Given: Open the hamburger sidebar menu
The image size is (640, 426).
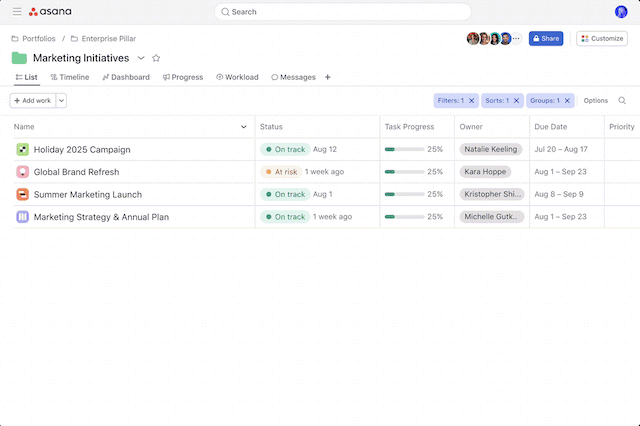Looking at the screenshot, I should [x=17, y=12].
